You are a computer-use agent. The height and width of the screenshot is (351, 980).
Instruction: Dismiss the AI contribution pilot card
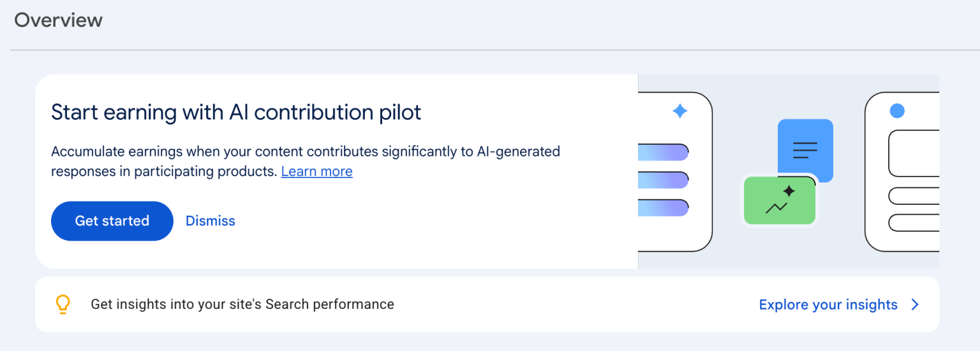211,221
